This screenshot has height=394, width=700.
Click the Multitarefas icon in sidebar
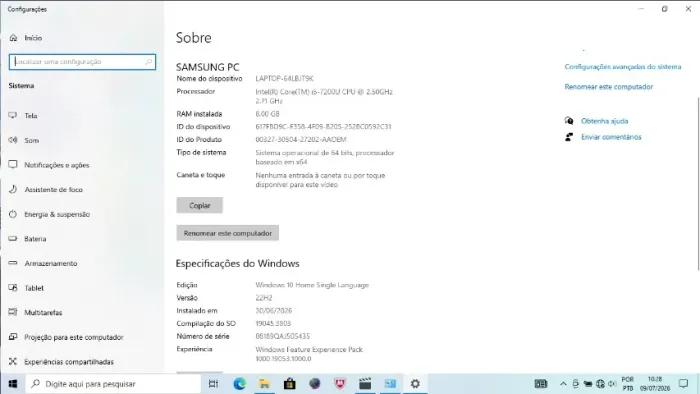(x=13, y=312)
